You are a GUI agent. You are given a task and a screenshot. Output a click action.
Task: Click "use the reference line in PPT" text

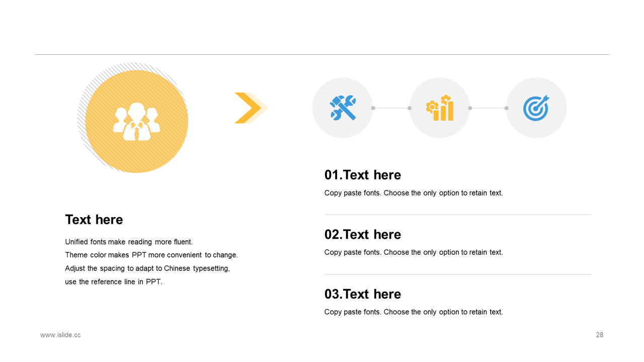(x=114, y=282)
